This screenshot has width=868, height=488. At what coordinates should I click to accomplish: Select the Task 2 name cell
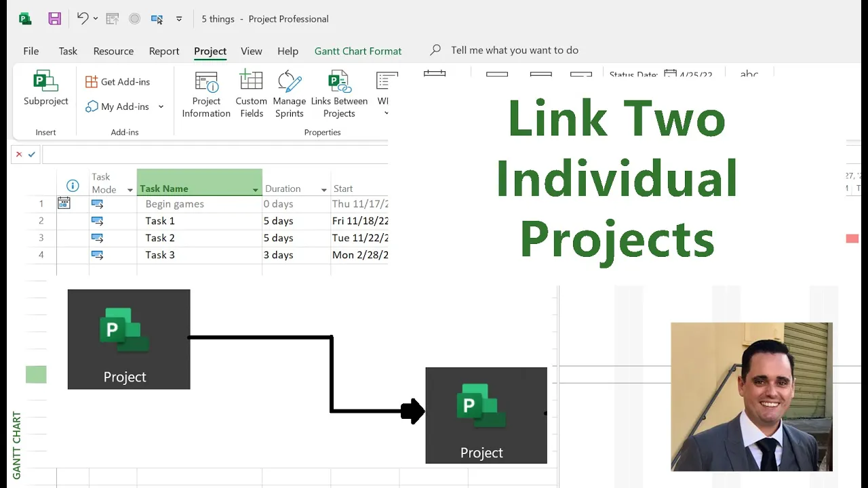click(199, 238)
